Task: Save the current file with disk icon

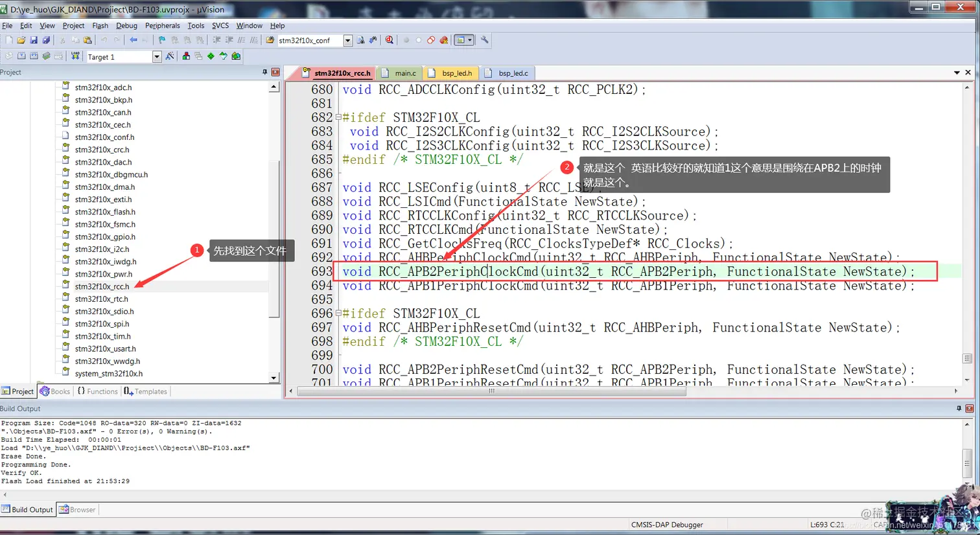Action: [34, 40]
